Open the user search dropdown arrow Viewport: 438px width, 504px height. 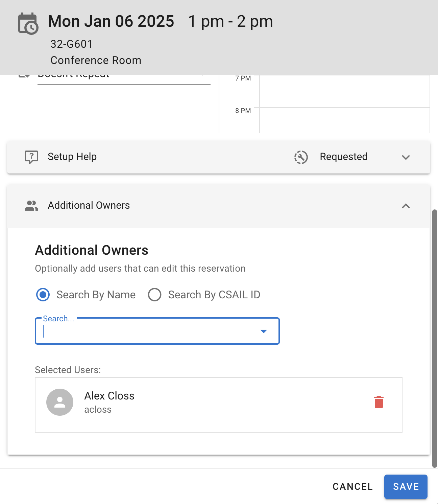click(x=264, y=331)
